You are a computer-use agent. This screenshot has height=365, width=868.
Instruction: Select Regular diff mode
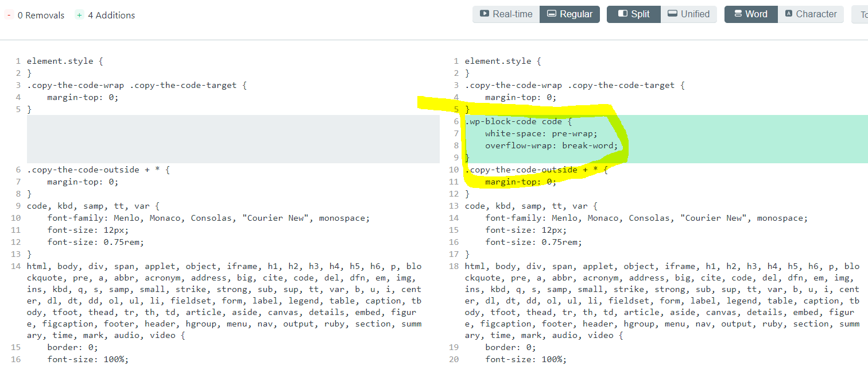[569, 14]
